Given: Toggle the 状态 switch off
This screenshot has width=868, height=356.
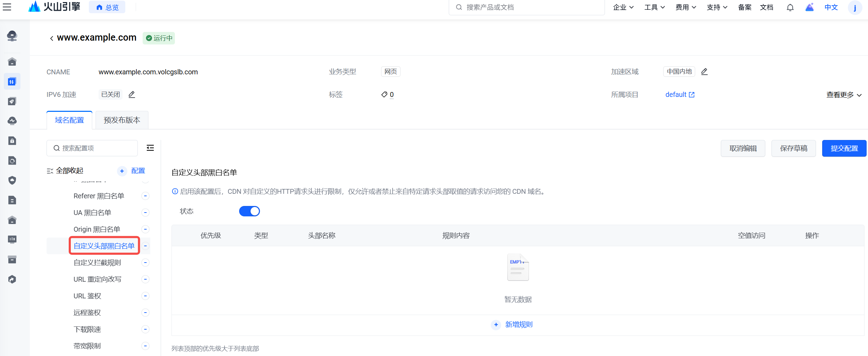Looking at the screenshot, I should pos(249,211).
